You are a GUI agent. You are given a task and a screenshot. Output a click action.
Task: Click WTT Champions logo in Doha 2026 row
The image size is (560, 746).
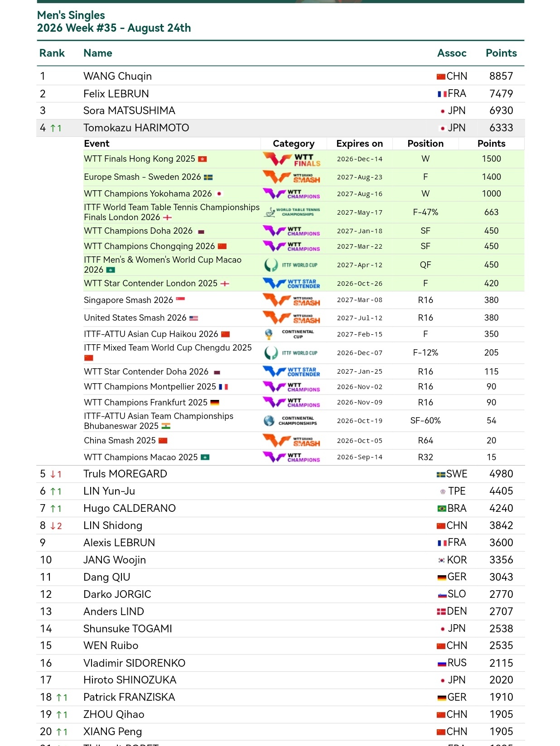[x=292, y=231]
